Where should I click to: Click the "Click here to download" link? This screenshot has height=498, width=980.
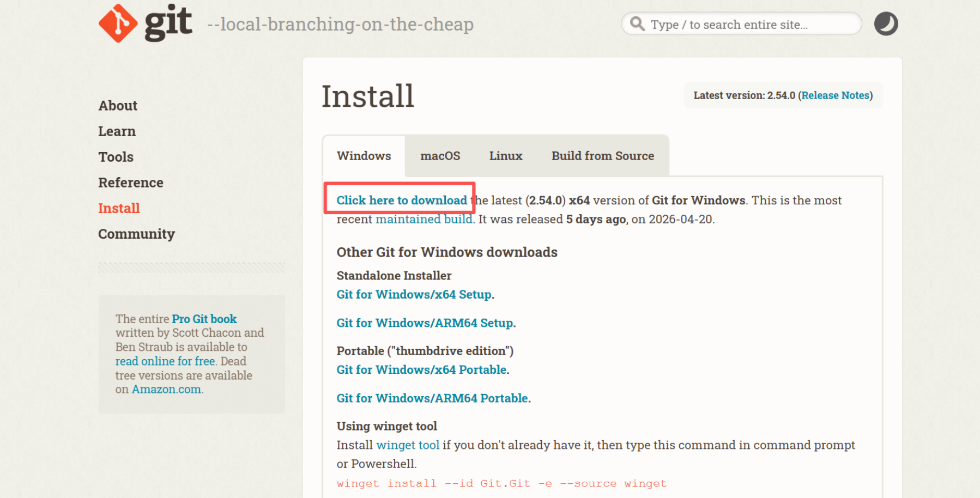coord(402,200)
